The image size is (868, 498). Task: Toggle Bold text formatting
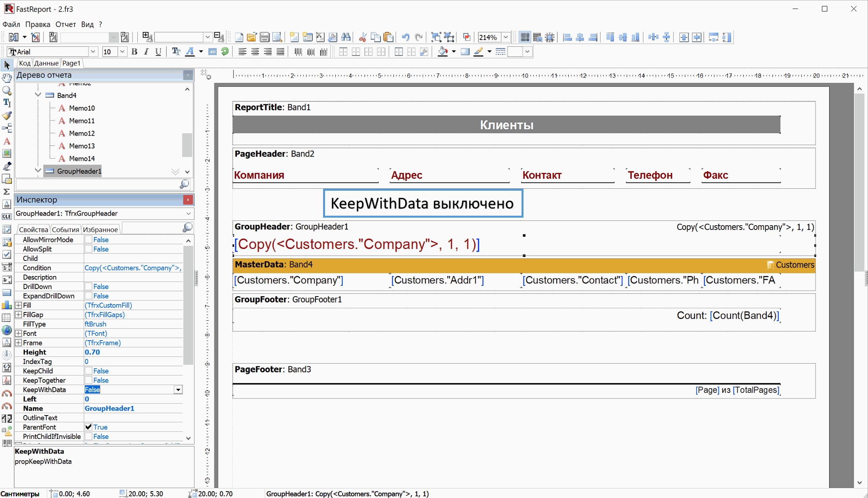coord(135,52)
